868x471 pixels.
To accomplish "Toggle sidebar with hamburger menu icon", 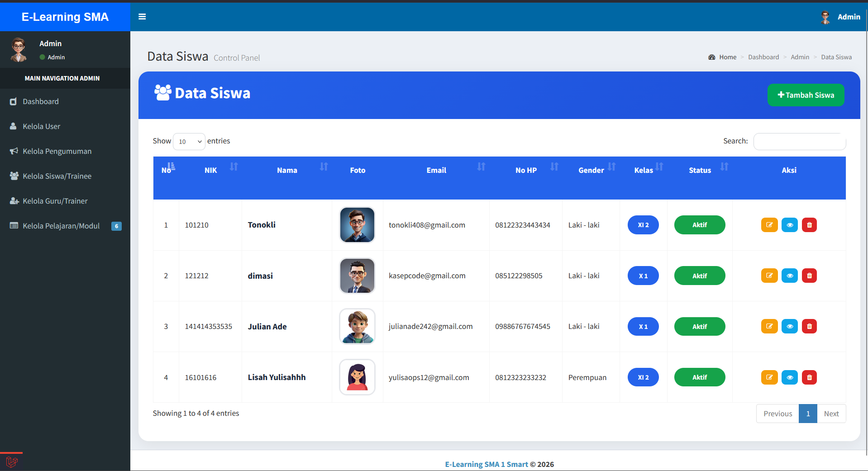I will (x=142, y=17).
